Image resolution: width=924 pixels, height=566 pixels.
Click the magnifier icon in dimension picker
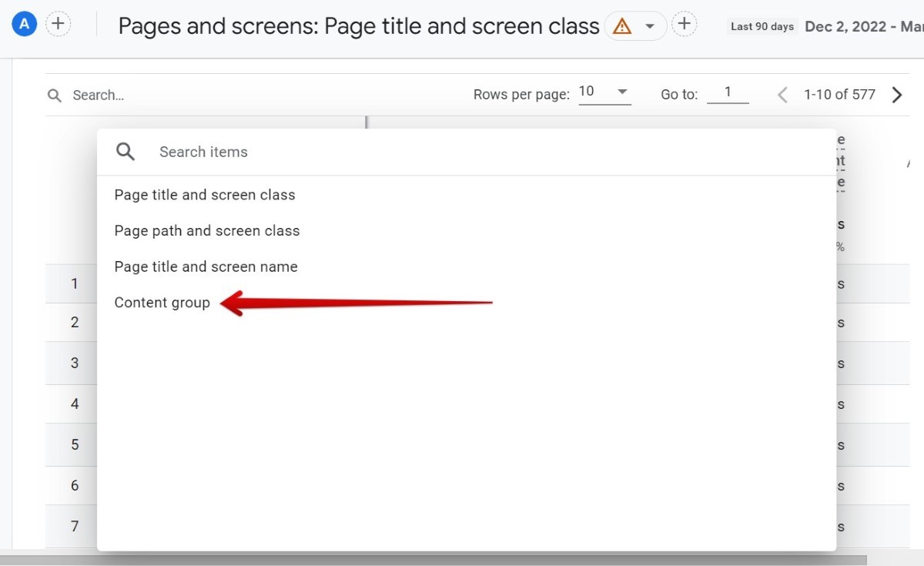[x=126, y=152]
